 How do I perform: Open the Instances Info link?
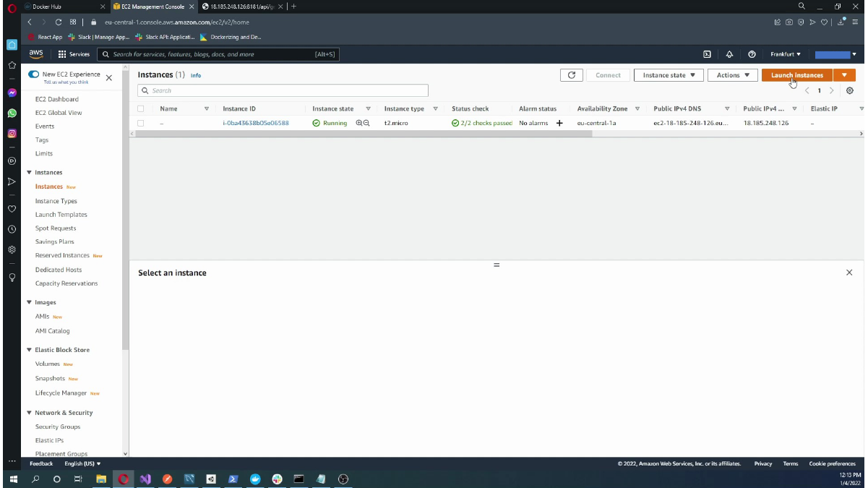(x=196, y=75)
